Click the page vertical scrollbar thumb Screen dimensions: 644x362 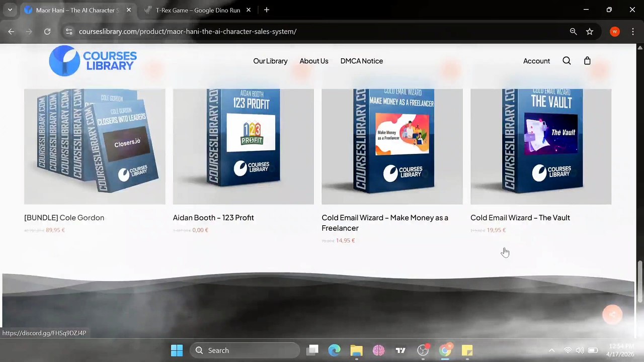(x=640, y=282)
